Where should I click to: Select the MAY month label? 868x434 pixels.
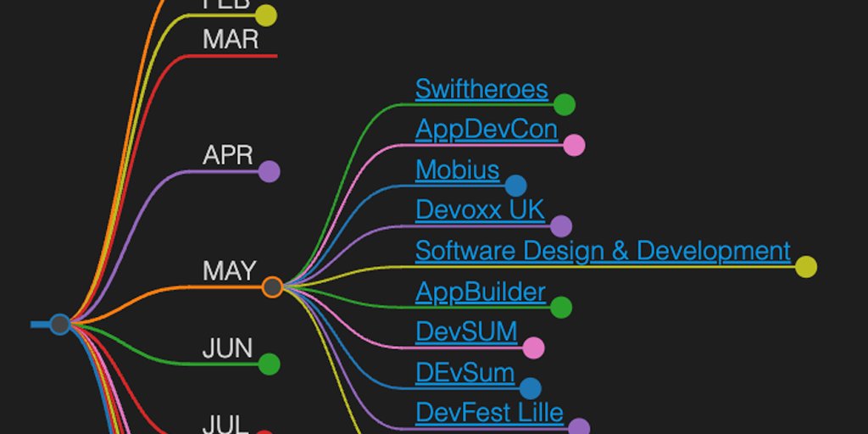point(229,271)
